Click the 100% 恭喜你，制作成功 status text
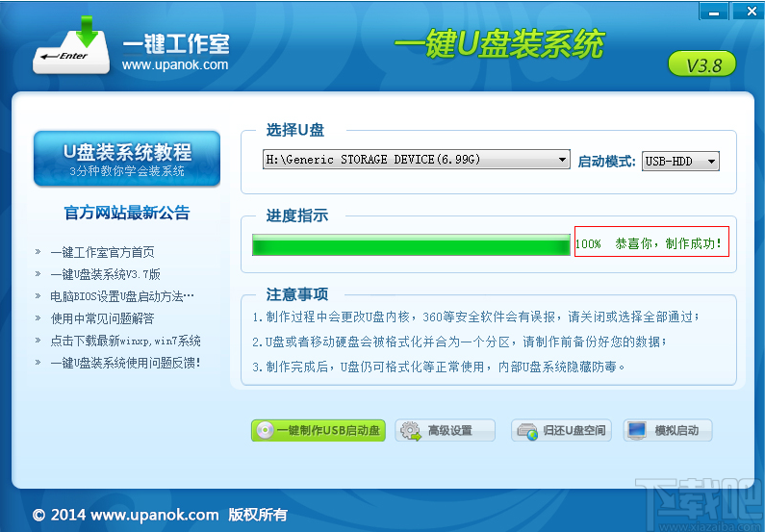 [x=649, y=243]
